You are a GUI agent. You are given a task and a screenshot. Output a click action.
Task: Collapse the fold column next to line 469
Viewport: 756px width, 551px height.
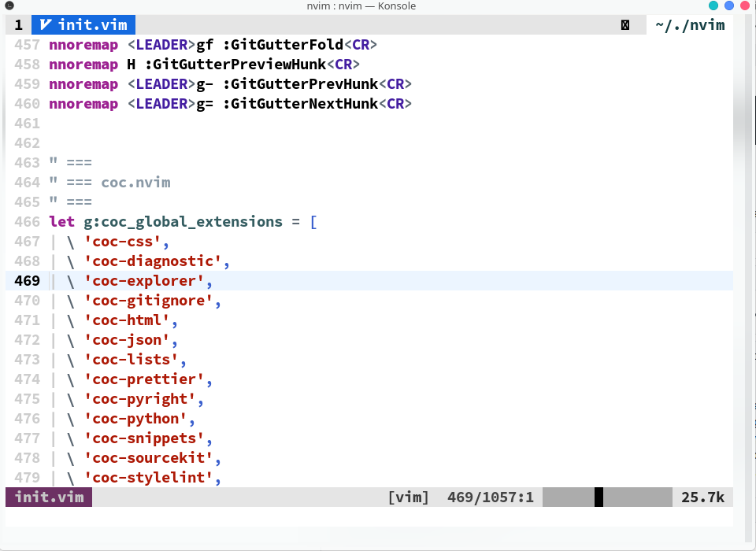52,280
